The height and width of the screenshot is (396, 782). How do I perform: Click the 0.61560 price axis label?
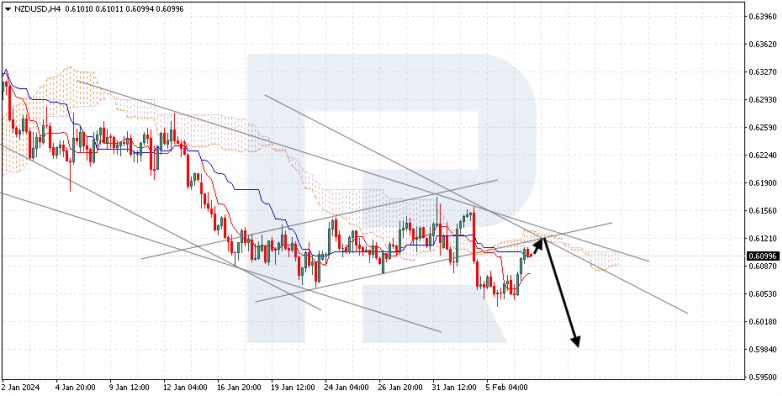pos(763,210)
